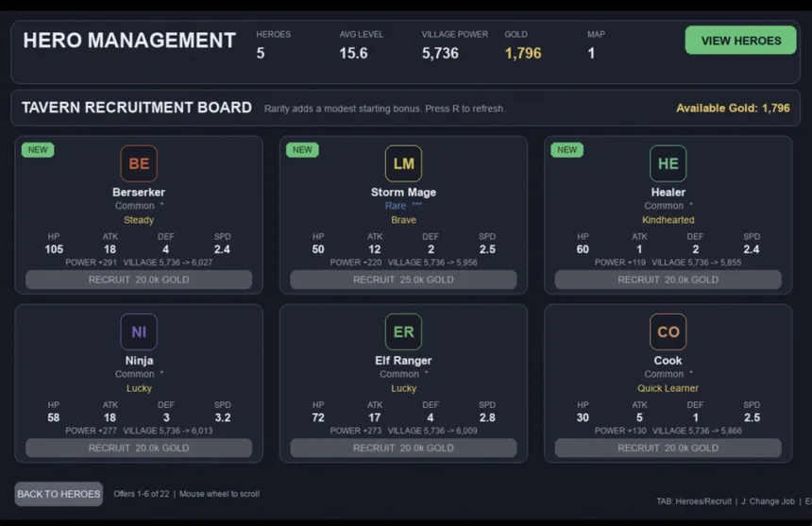Click the Storm Mage name label
Viewport: 812px width, 526px height.
coord(403,192)
